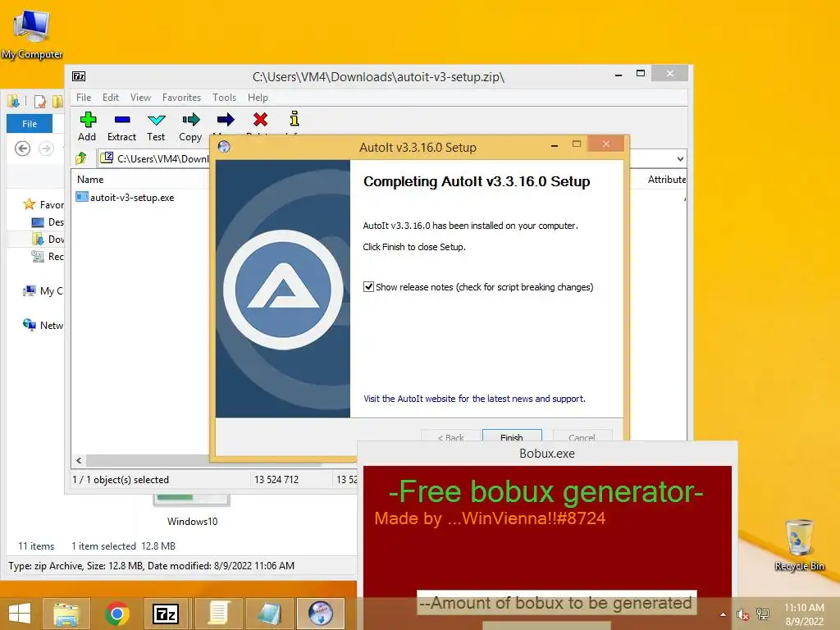840x630 pixels.
Task: Click the Bobux.exe window title
Action: point(547,453)
